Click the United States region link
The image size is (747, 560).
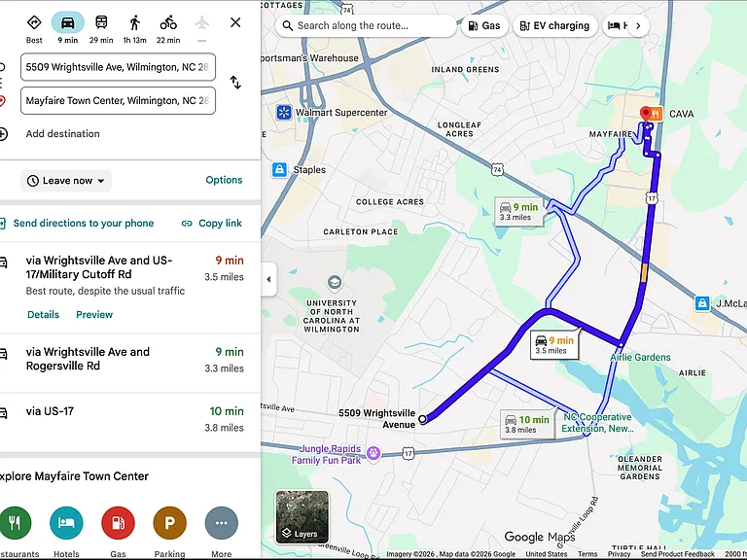(x=546, y=554)
